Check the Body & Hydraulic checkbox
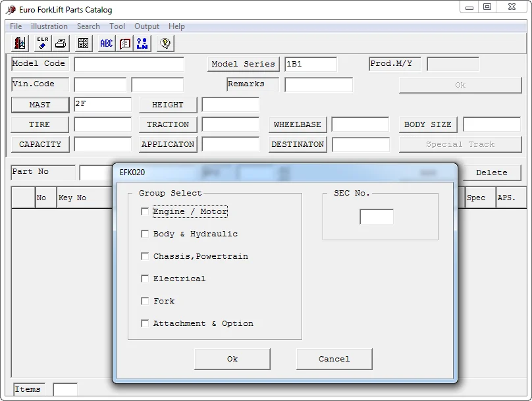This screenshot has width=532, height=401. 145,234
